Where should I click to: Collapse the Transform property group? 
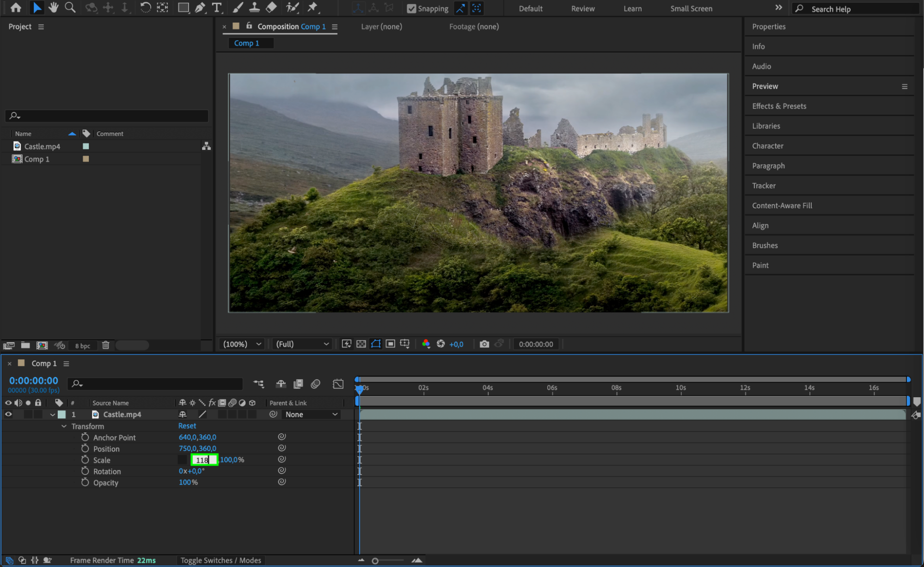click(x=64, y=426)
